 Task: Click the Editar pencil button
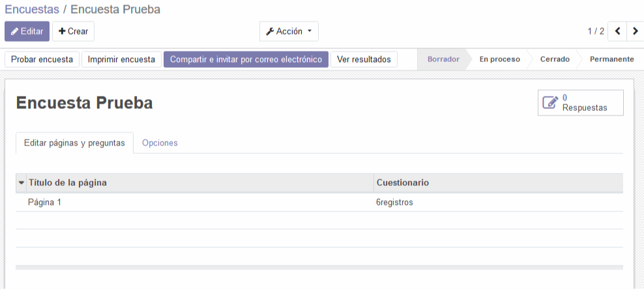(27, 31)
